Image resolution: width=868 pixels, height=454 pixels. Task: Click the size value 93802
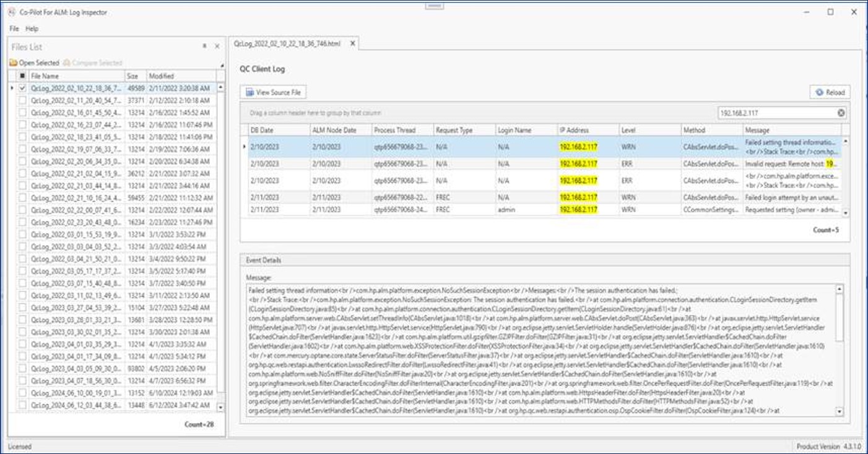click(135, 370)
